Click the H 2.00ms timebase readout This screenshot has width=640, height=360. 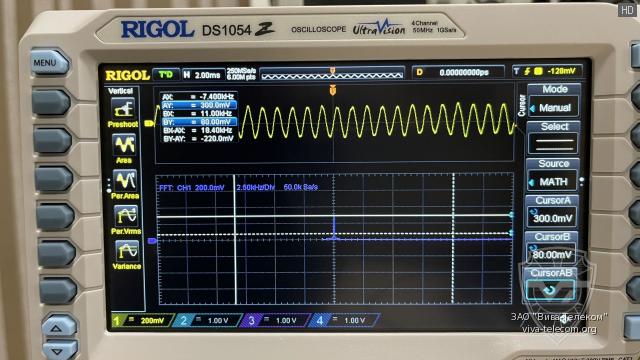point(203,75)
